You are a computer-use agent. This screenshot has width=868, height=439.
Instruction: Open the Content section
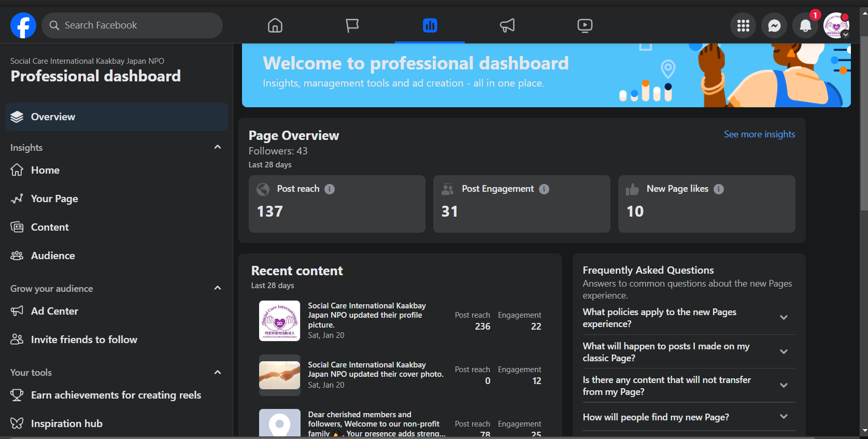[x=117, y=227]
